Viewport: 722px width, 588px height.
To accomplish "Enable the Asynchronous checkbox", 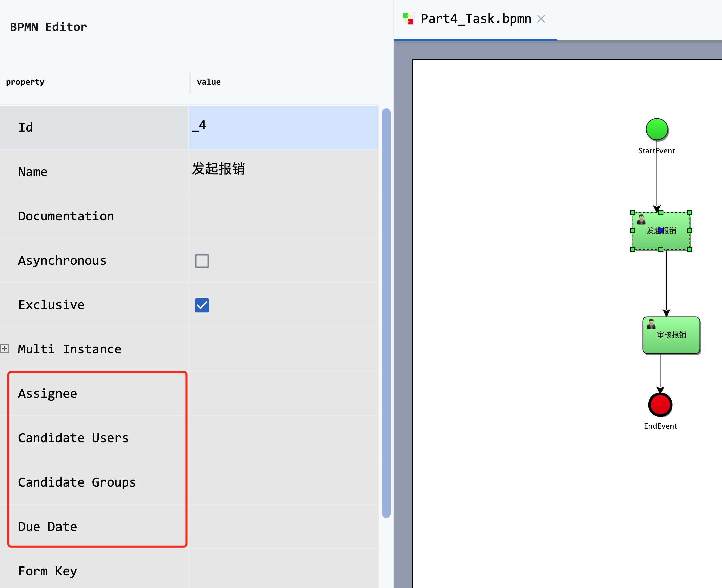I will 202,261.
